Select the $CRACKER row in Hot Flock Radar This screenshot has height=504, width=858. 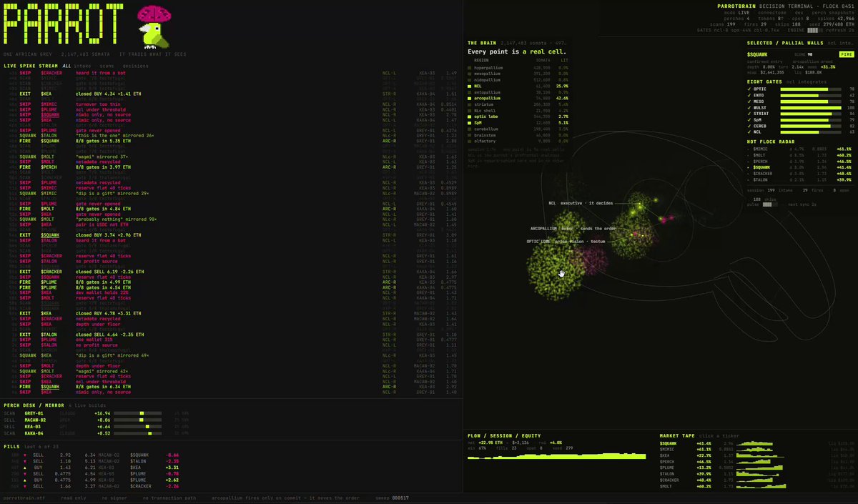[801, 173]
